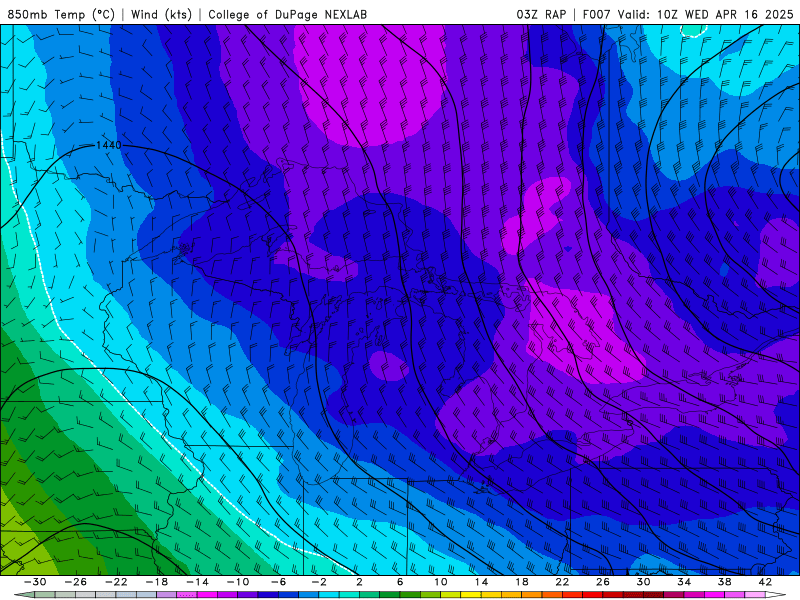
Task: Click the 6 color scale label
Action: coord(400,582)
